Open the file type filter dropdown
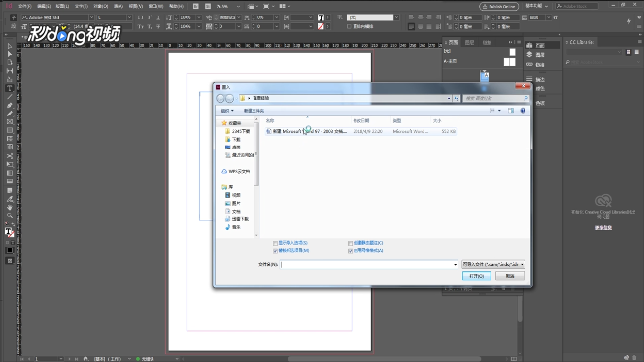Image resolution: width=644 pixels, height=362 pixels. (x=493, y=264)
